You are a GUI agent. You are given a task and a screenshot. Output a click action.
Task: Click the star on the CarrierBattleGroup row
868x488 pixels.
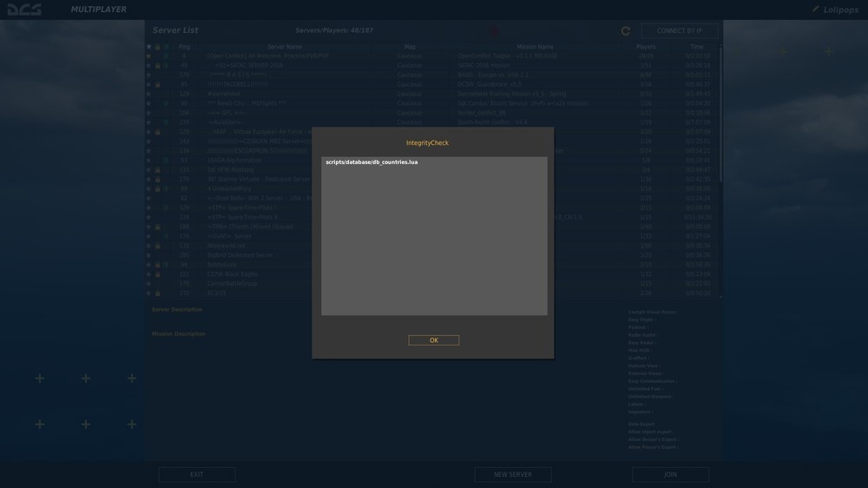click(x=148, y=284)
